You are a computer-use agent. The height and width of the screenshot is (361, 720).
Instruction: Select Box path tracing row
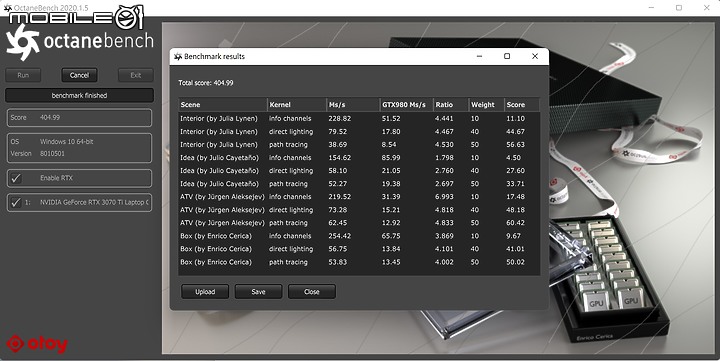click(x=359, y=262)
